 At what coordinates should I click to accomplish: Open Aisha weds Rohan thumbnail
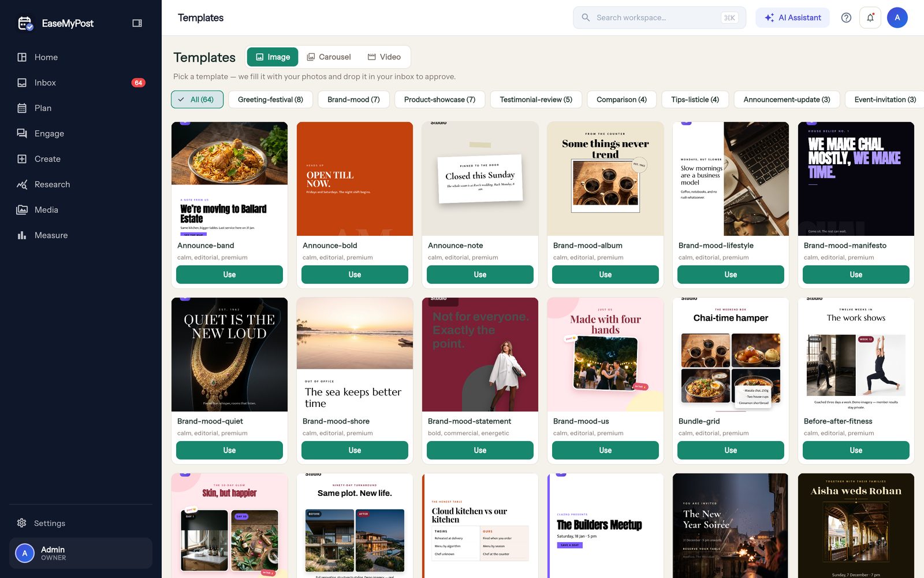[856, 525]
